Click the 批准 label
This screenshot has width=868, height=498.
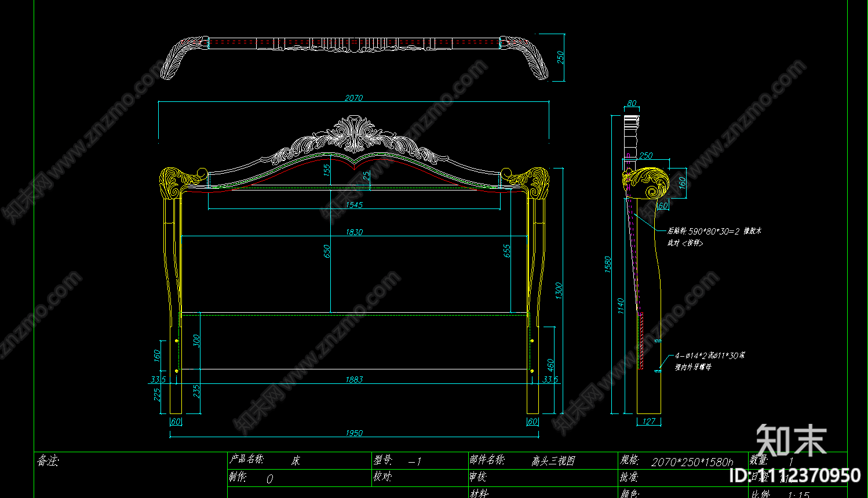(629, 477)
